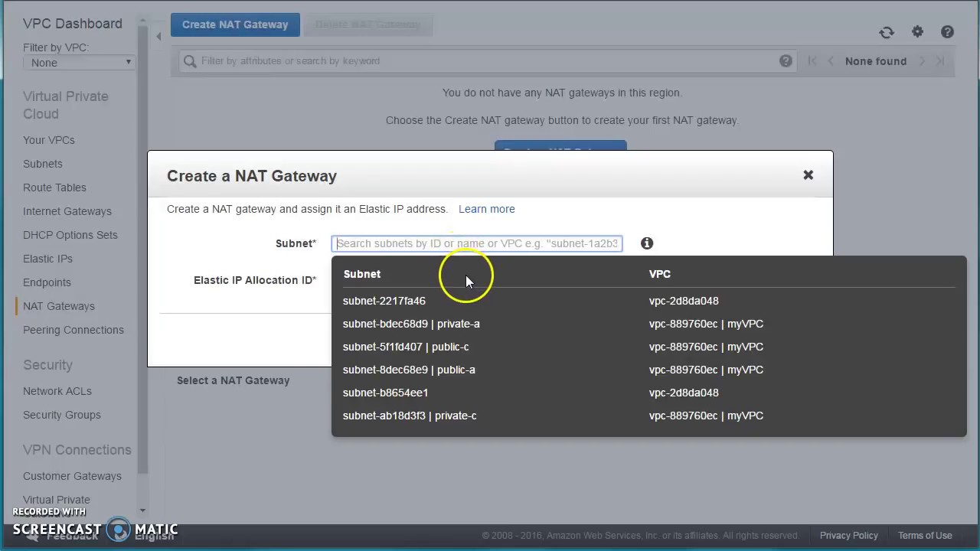
Task: Click the sidebar scrollbar down arrow
Action: click(x=142, y=510)
